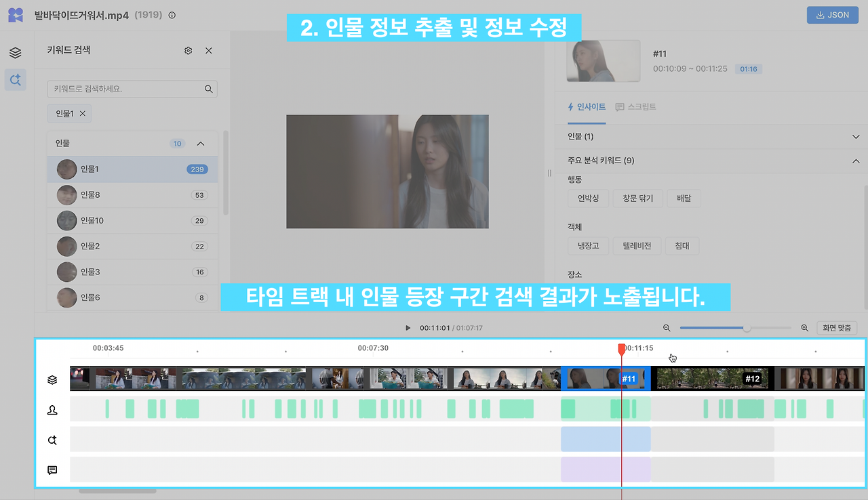Click the person track icon on the timeline
This screenshot has height=500, width=868.
click(x=52, y=410)
